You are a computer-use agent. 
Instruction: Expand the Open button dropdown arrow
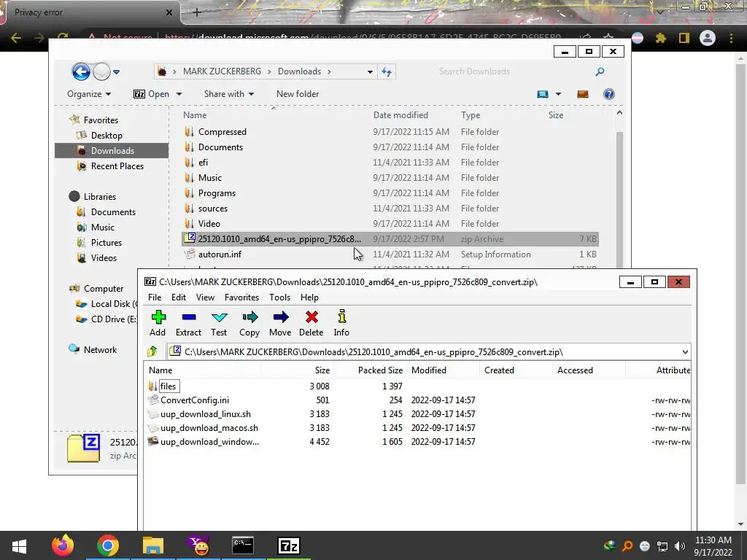[179, 94]
